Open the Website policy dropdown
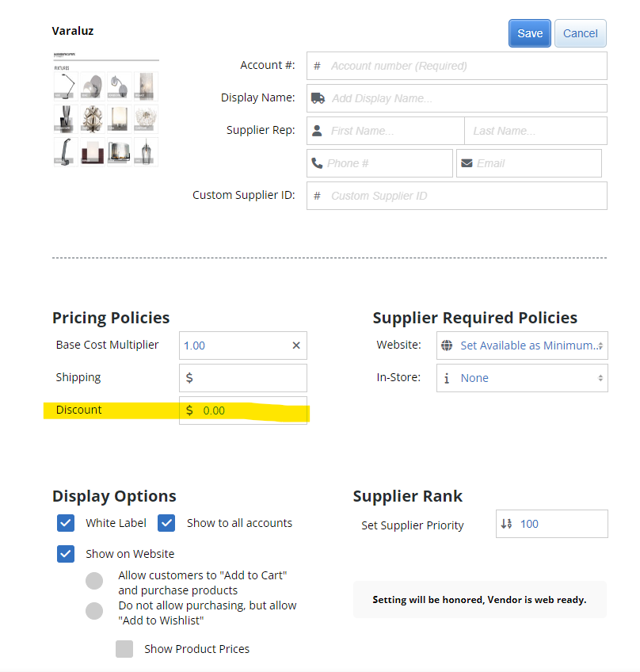The height and width of the screenshot is (672, 640). click(521, 346)
